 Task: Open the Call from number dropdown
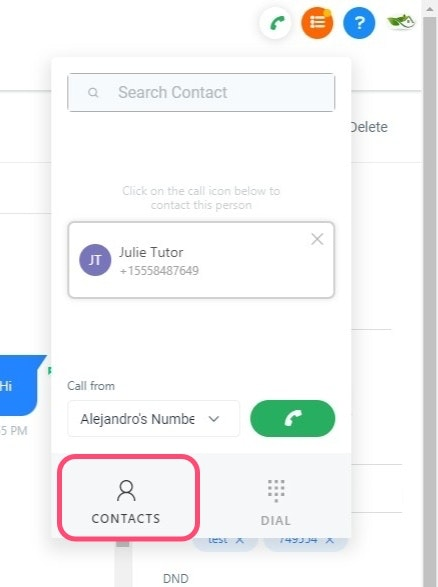click(x=153, y=419)
